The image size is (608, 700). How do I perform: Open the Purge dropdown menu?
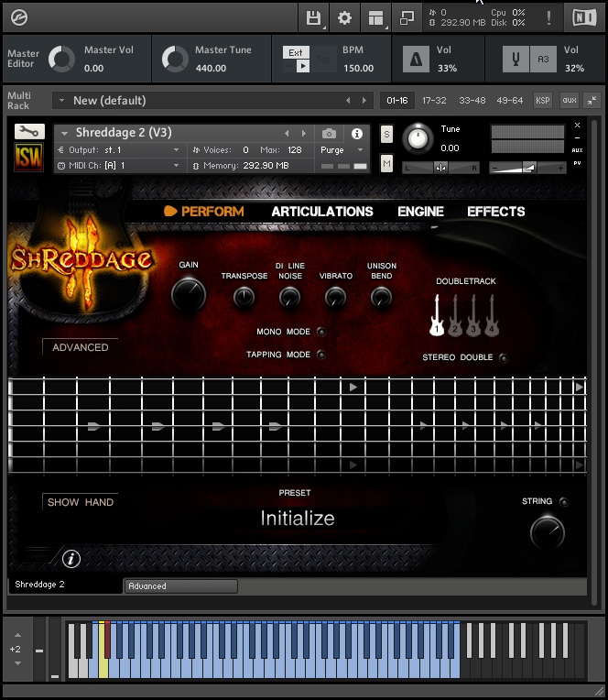pos(342,150)
